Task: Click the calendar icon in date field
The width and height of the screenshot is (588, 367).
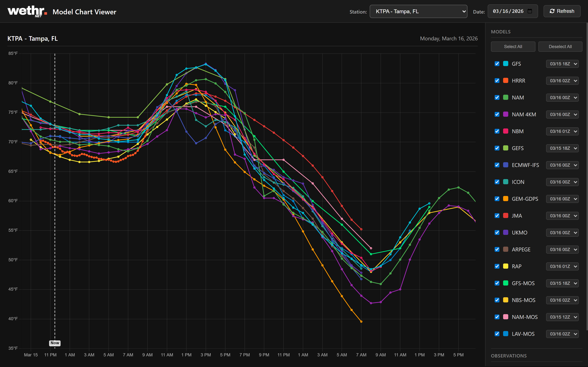Action: coord(530,11)
